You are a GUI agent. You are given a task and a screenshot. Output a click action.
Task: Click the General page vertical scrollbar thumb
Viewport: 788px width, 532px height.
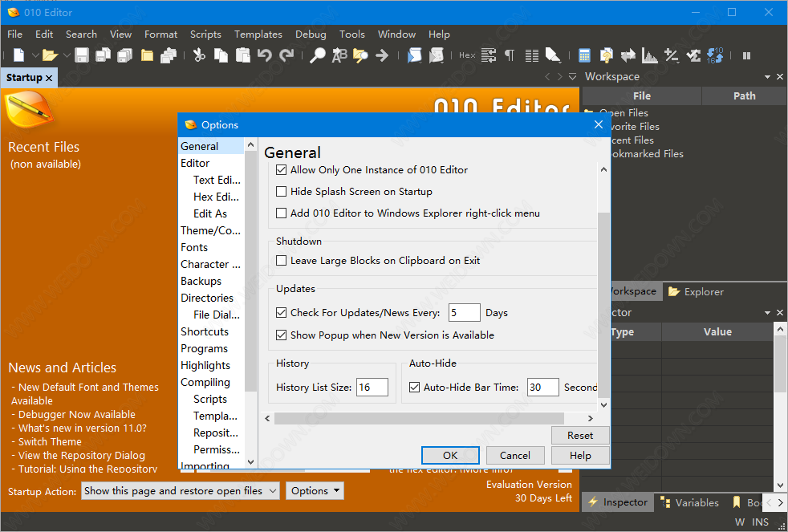coord(603,305)
